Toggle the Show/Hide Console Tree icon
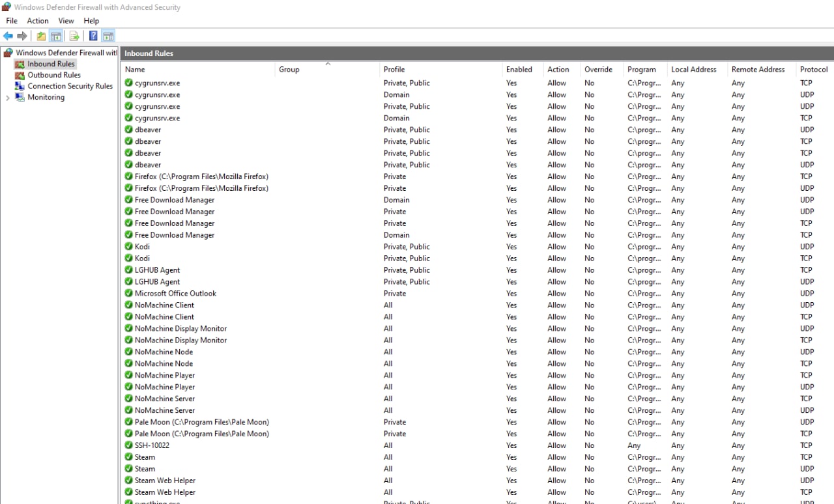The height and width of the screenshot is (504, 834). tap(56, 36)
